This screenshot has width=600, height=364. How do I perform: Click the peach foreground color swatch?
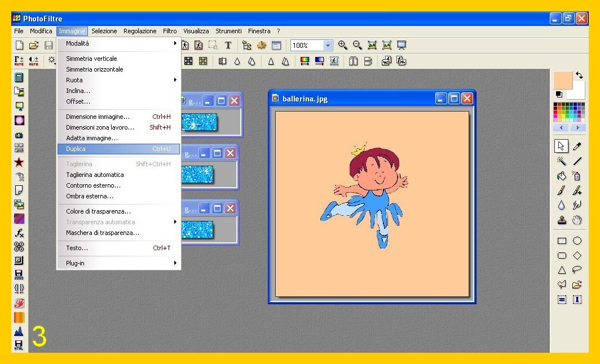coord(562,80)
